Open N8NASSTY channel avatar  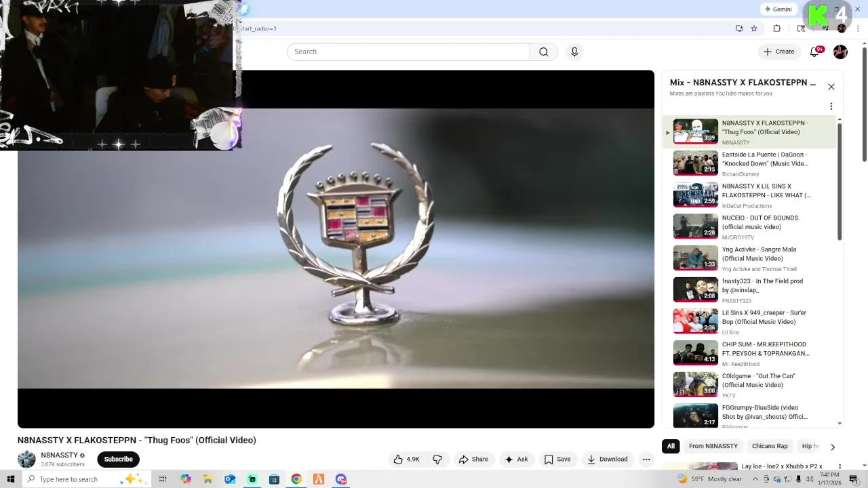pyautogui.click(x=26, y=460)
